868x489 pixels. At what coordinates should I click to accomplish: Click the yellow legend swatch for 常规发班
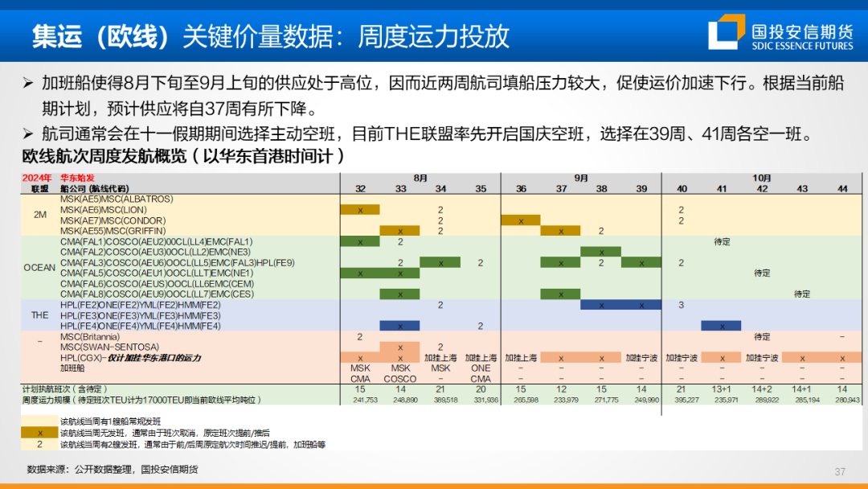coord(39,421)
